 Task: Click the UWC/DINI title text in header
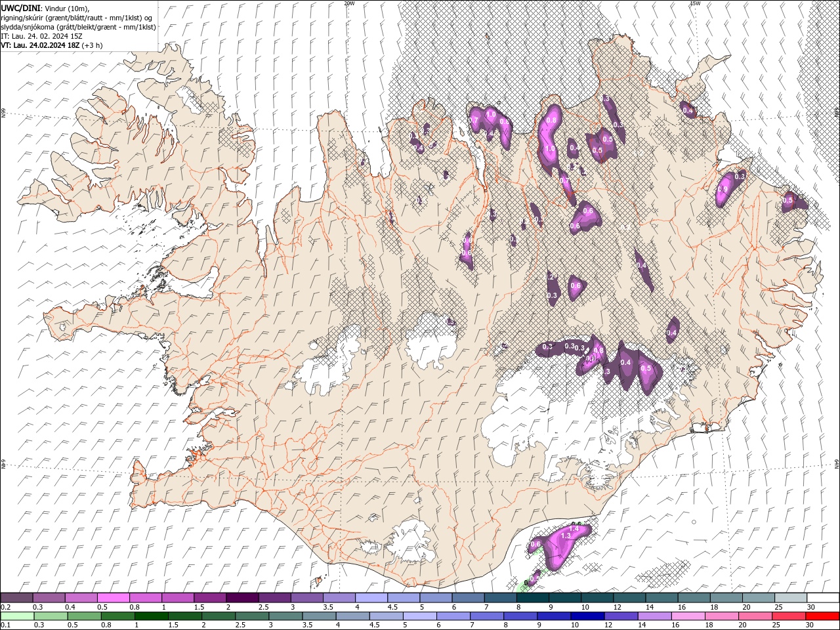pos(21,7)
